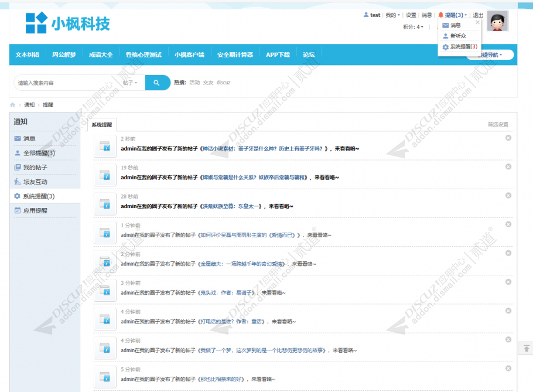The image size is (533, 392).
Task: Select 新听众 in the reminder popup
Action: [x=458, y=36]
